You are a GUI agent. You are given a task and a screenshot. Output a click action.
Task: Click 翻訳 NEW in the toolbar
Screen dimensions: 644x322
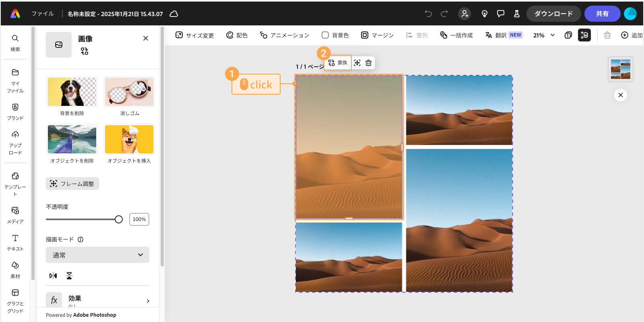504,35
